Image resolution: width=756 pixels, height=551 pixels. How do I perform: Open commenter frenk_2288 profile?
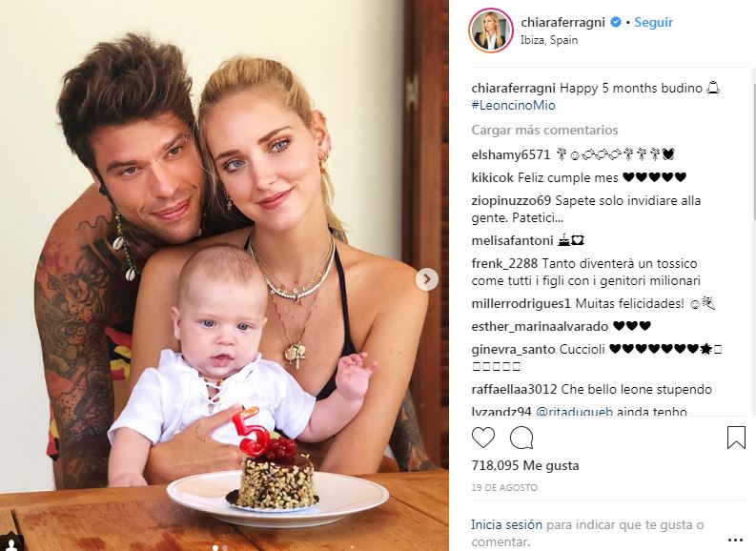[504, 264]
